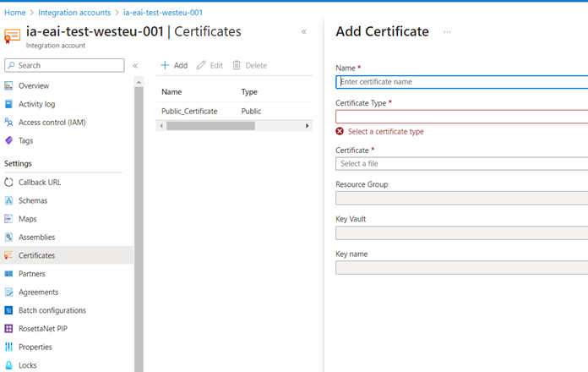
Task: Select Schemas in Settings menu
Action: tap(33, 200)
